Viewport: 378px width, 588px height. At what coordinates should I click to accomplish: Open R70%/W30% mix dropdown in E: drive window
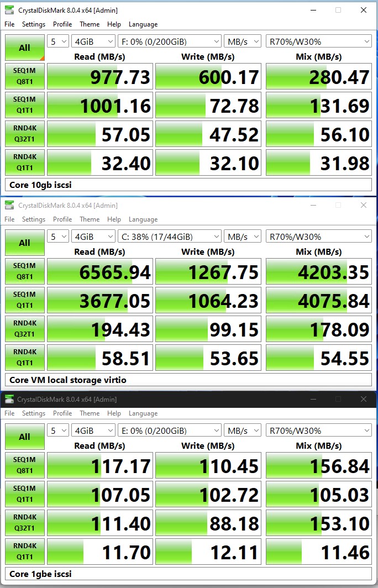(319, 431)
